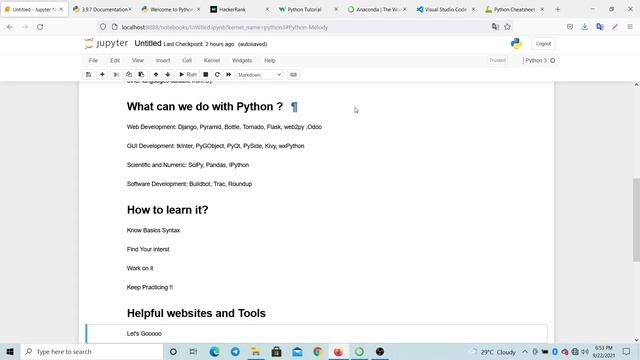The height and width of the screenshot is (360, 640).
Task: Move selected cell up arrow
Action: (x=156, y=75)
